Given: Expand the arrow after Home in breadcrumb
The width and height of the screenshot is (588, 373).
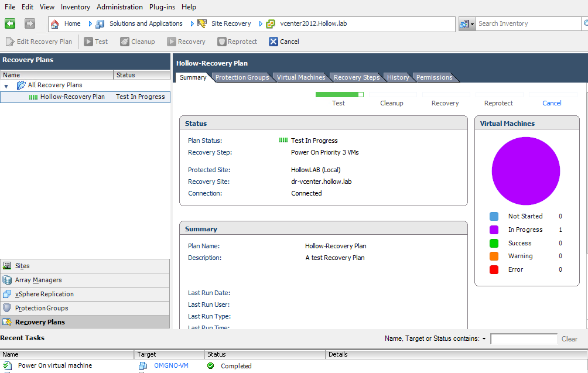Looking at the screenshot, I should (90, 24).
